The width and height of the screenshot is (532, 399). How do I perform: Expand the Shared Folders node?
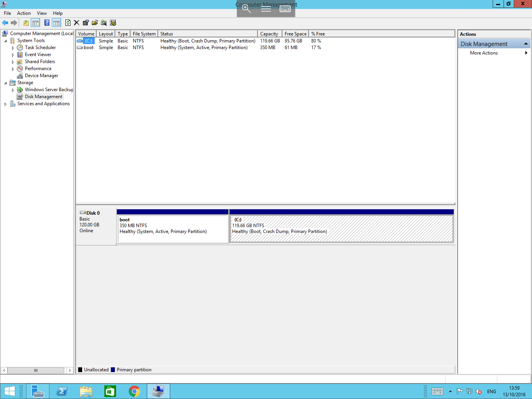13,62
